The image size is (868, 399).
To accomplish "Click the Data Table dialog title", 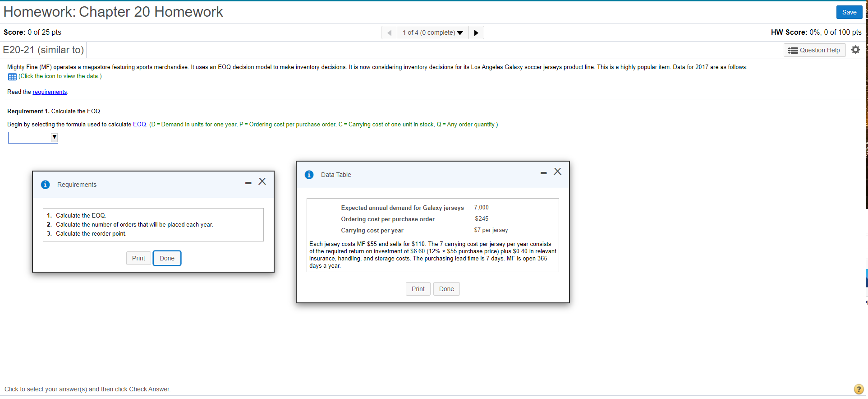I will coord(336,175).
